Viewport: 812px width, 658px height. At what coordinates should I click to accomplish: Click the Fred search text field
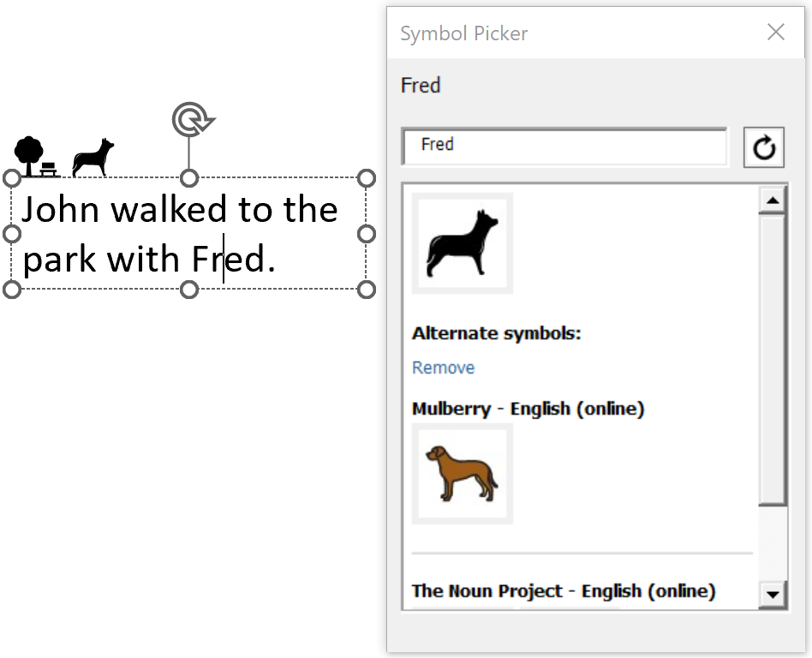point(564,146)
